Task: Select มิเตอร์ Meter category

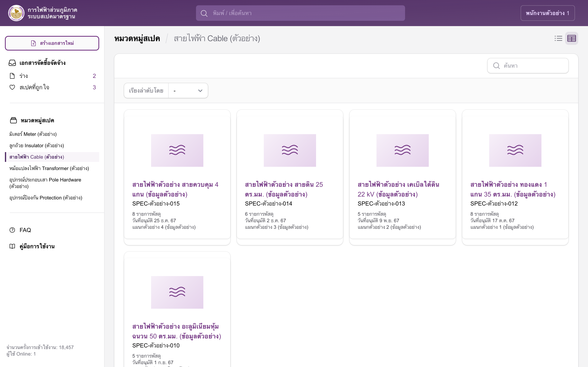Action: tap(33, 134)
